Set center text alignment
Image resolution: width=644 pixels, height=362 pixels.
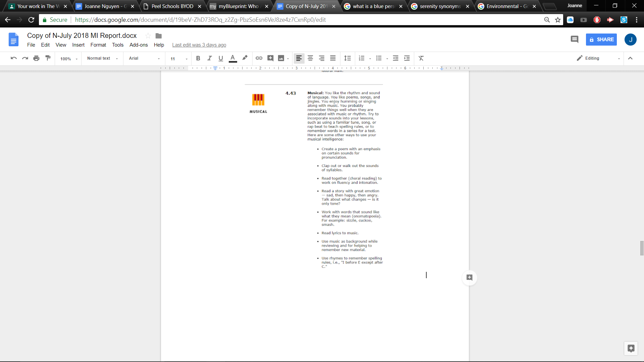pos(310,58)
